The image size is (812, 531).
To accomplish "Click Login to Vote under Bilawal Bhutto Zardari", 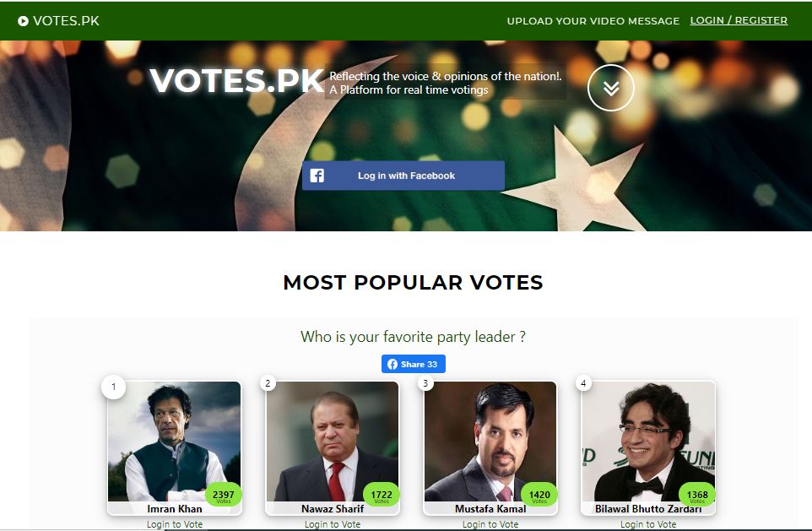I will tap(648, 524).
